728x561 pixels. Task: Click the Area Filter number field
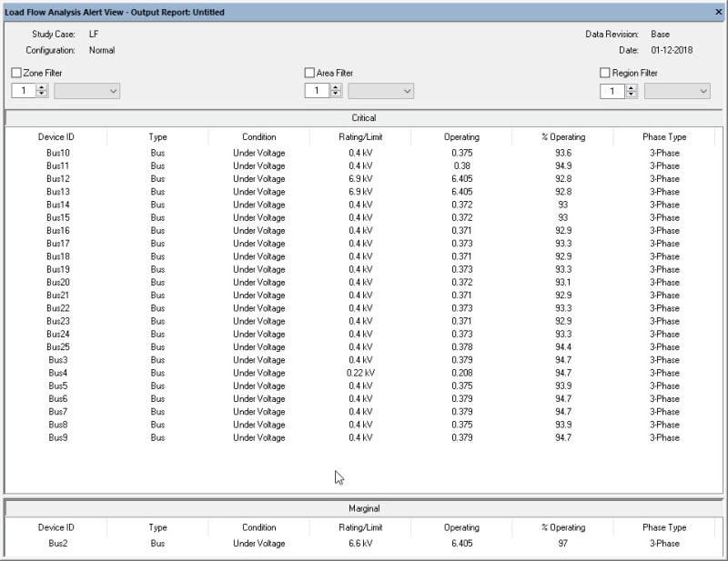coord(318,91)
